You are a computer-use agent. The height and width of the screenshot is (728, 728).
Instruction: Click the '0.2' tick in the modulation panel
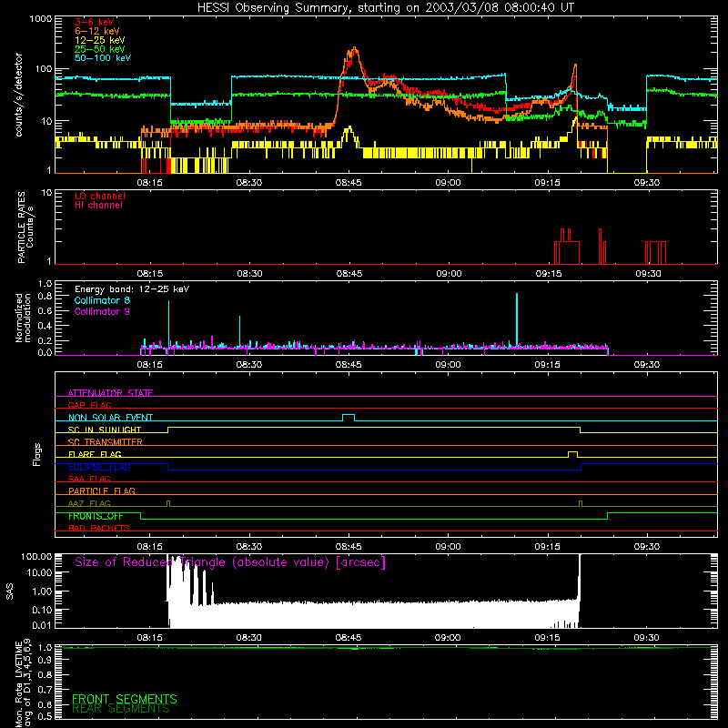(45, 340)
